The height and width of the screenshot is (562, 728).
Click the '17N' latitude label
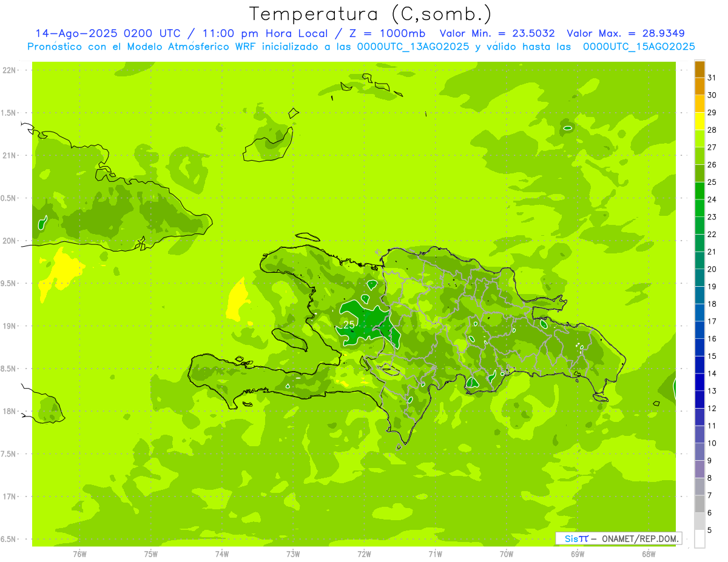pos(10,497)
